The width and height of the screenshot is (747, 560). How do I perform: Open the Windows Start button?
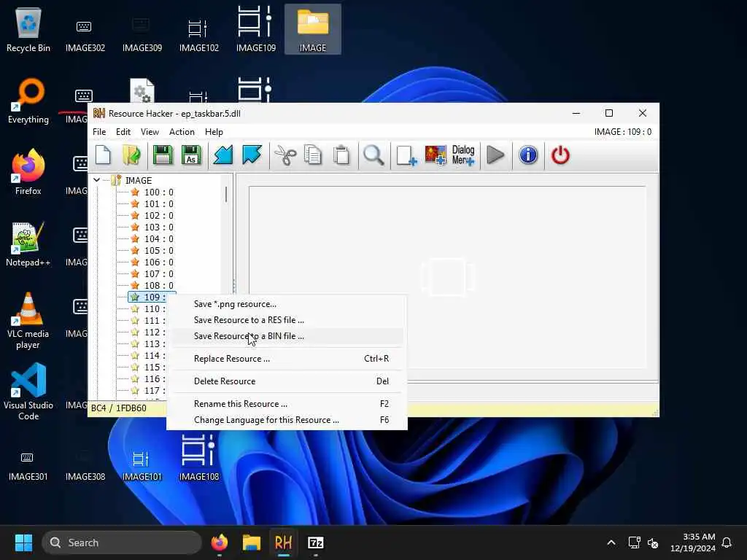pos(23,542)
